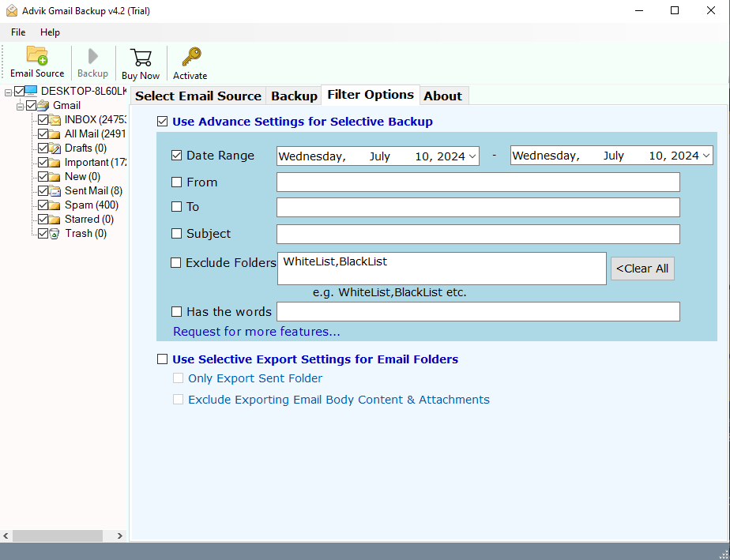Click the end date year 2024

(684, 156)
